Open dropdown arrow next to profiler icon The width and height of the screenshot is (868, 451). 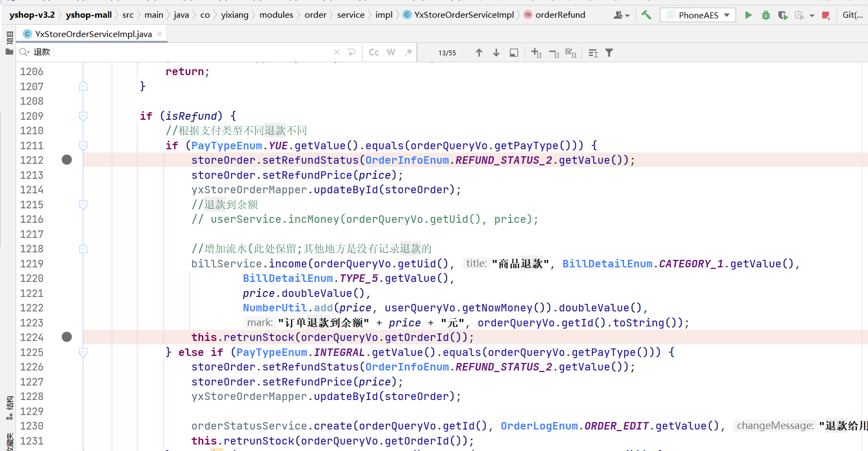click(x=812, y=16)
